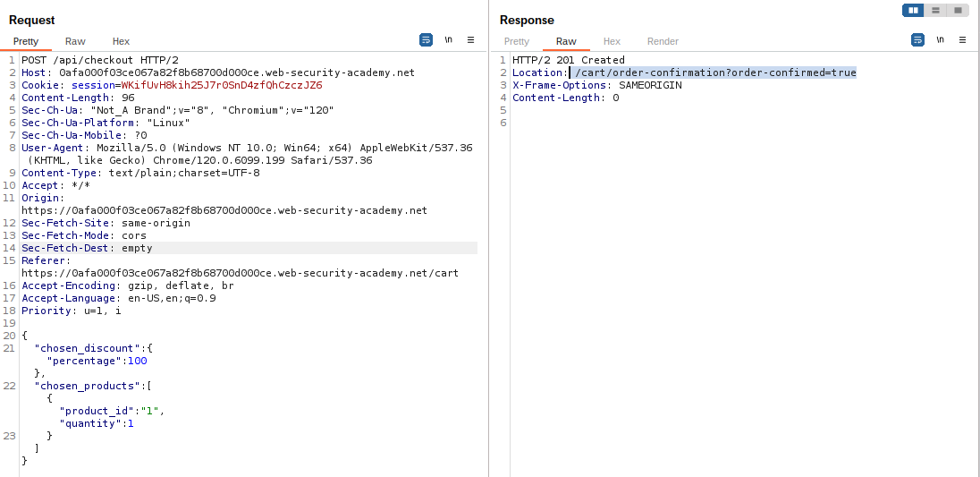Image resolution: width=980 pixels, height=477 pixels.
Task: Open the Raw tab in Request
Action: click(75, 41)
